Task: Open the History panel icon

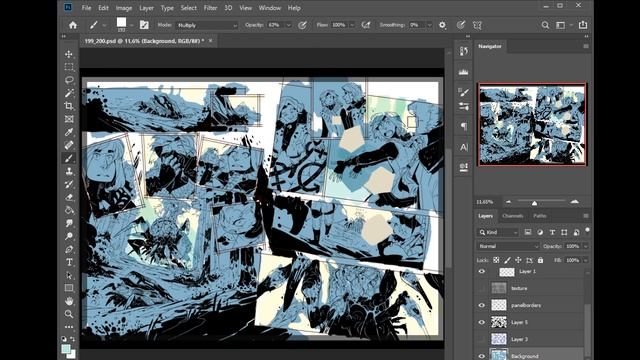Action: tap(464, 51)
